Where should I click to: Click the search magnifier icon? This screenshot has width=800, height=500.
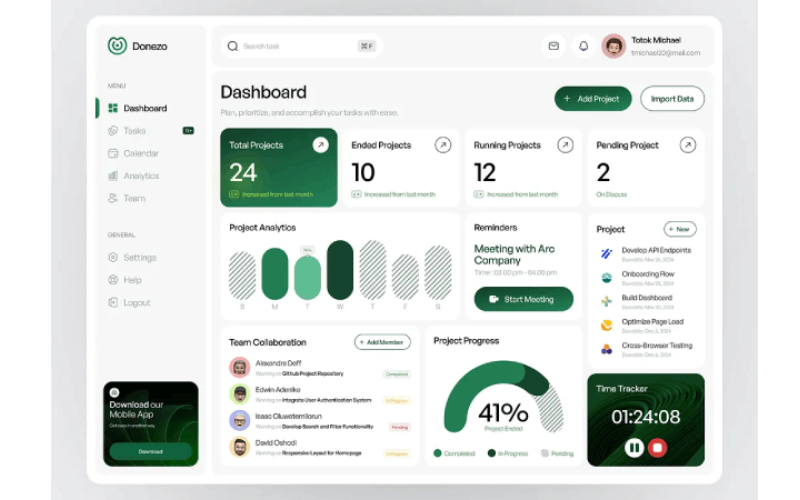coord(233,46)
